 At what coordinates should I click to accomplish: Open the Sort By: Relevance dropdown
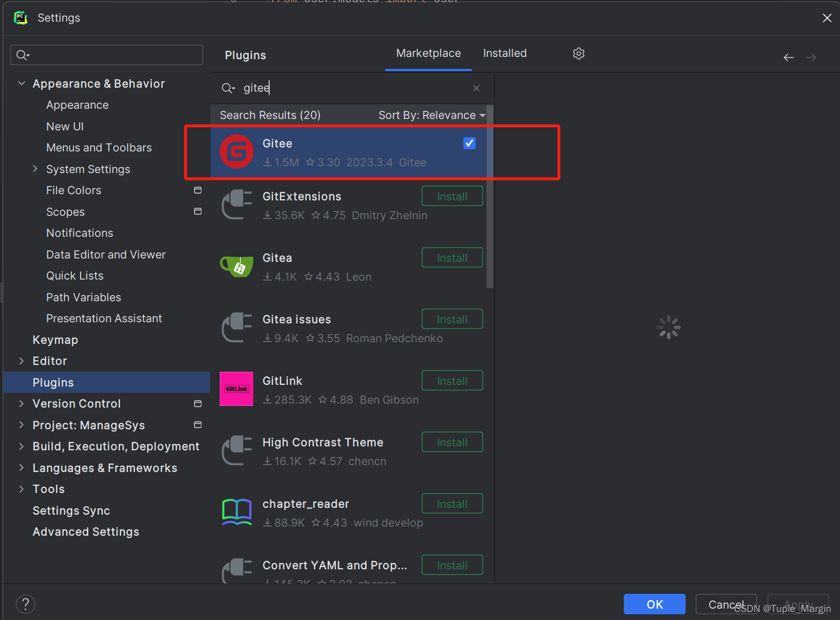[432, 116]
